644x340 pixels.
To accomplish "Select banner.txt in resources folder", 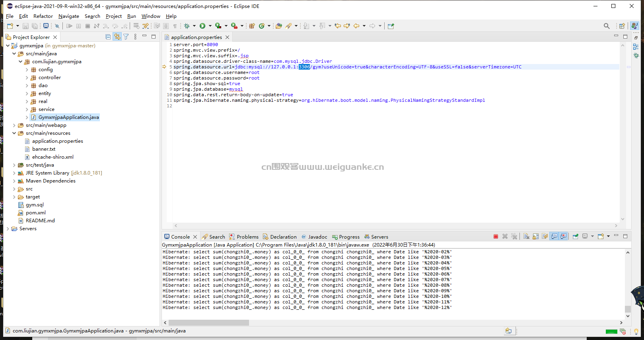I will (44, 149).
